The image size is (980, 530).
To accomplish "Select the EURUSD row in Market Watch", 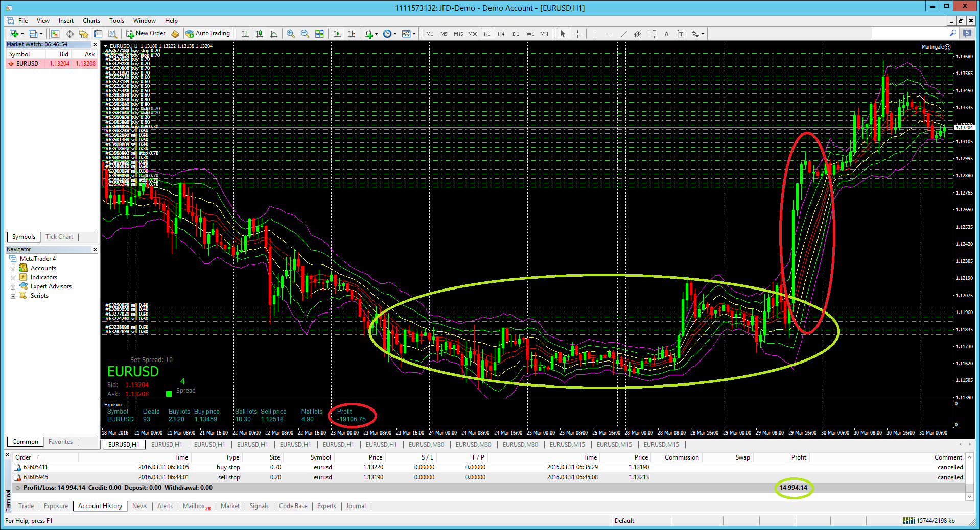I will [x=51, y=64].
